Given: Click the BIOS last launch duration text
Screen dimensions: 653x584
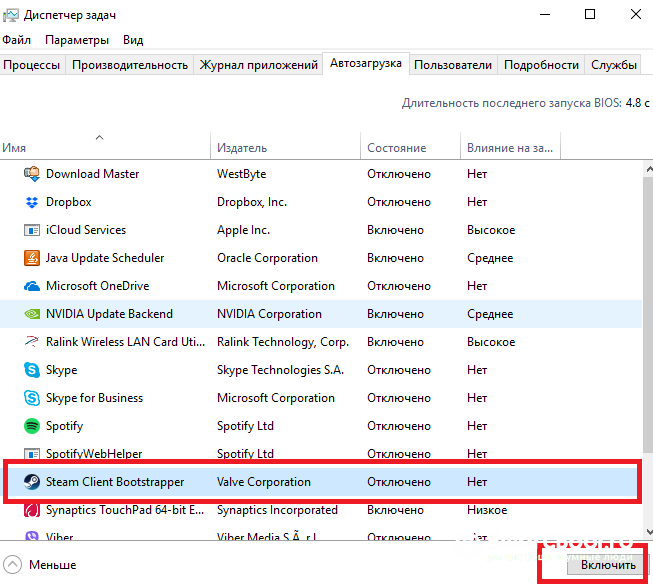Looking at the screenshot, I should tap(526, 103).
